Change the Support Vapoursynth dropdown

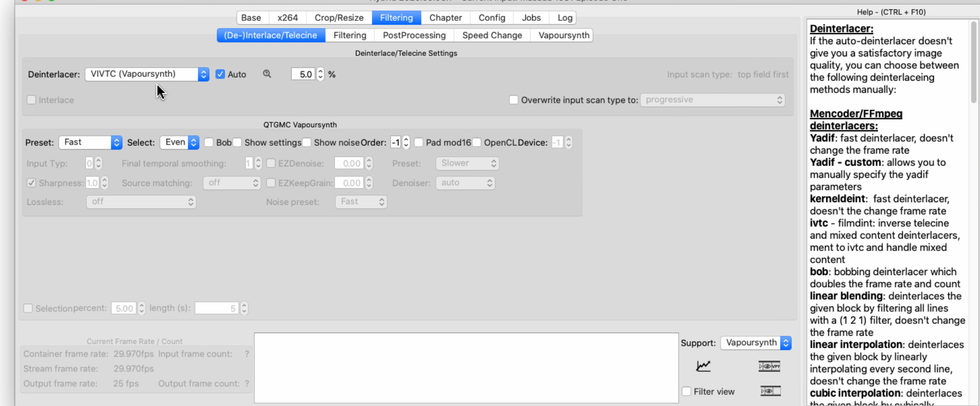pos(756,343)
